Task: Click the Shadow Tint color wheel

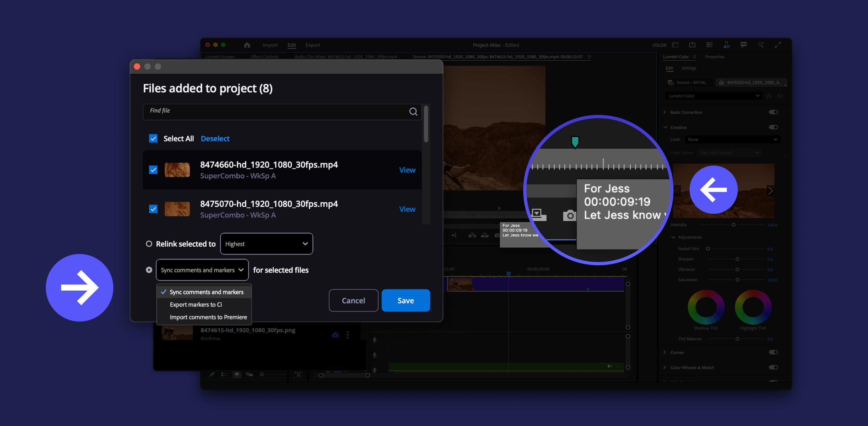Action: click(706, 307)
